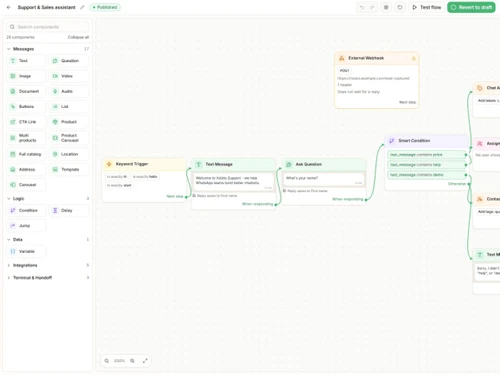Select the Product Carousel component
This screenshot has height=375, width=500.
point(69,138)
